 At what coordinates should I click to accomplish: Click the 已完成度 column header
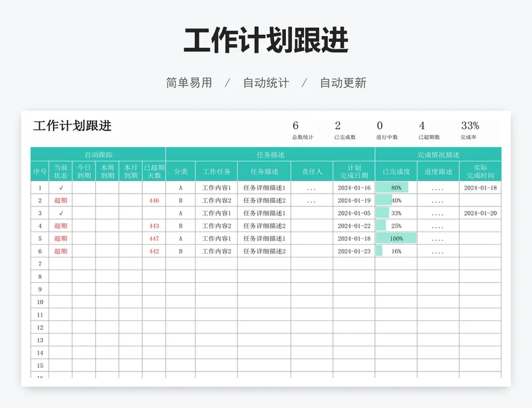click(x=396, y=171)
